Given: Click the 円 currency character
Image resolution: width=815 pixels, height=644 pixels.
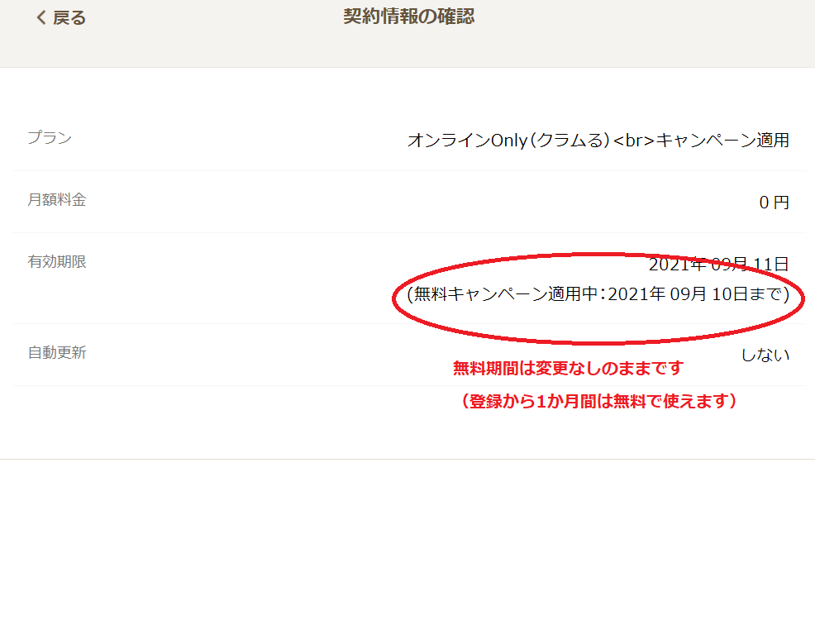Looking at the screenshot, I should click(781, 203).
